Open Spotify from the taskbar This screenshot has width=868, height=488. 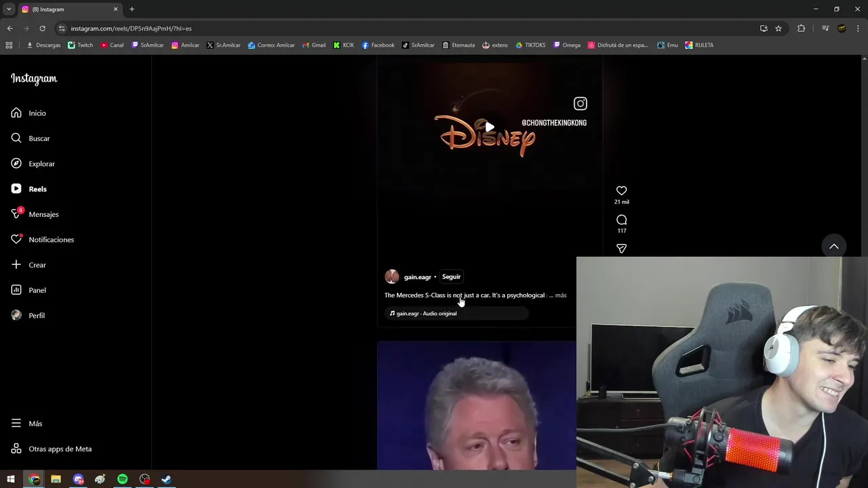click(x=122, y=479)
